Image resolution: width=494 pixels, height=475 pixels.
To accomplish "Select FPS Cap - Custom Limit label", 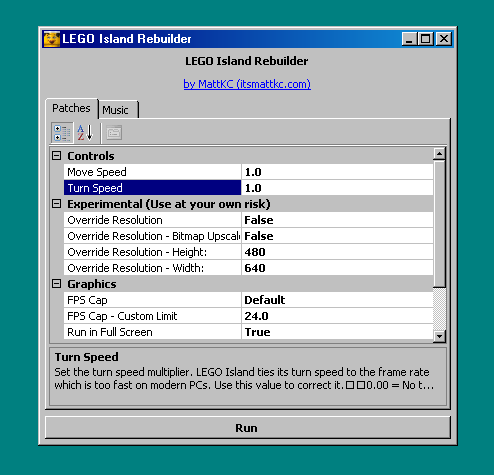I will point(152,316).
